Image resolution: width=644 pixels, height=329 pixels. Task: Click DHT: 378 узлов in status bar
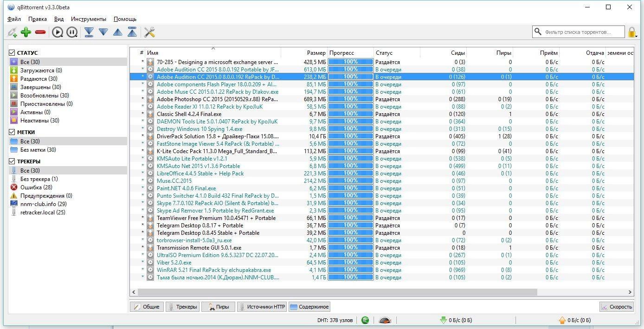pos(335,320)
